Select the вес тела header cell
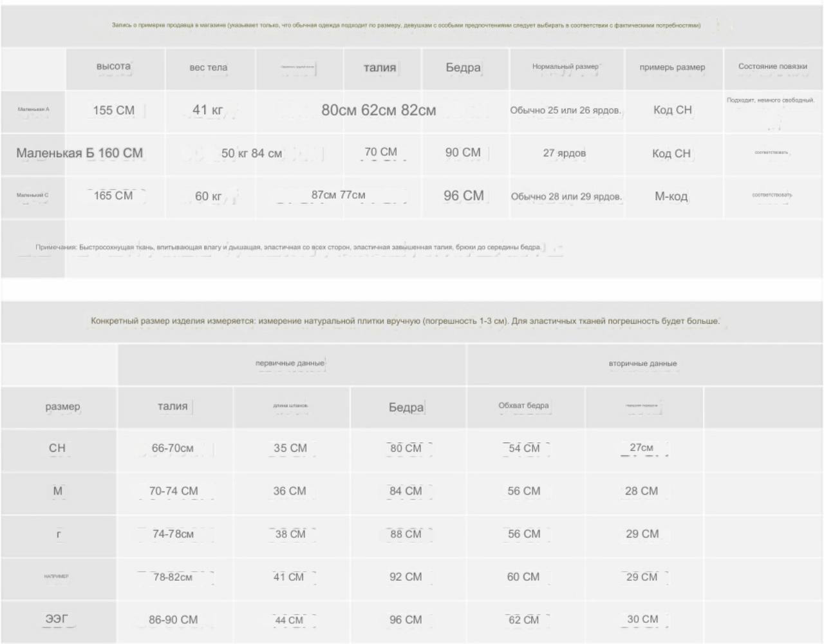Image resolution: width=824 pixels, height=644 pixels. (209, 67)
